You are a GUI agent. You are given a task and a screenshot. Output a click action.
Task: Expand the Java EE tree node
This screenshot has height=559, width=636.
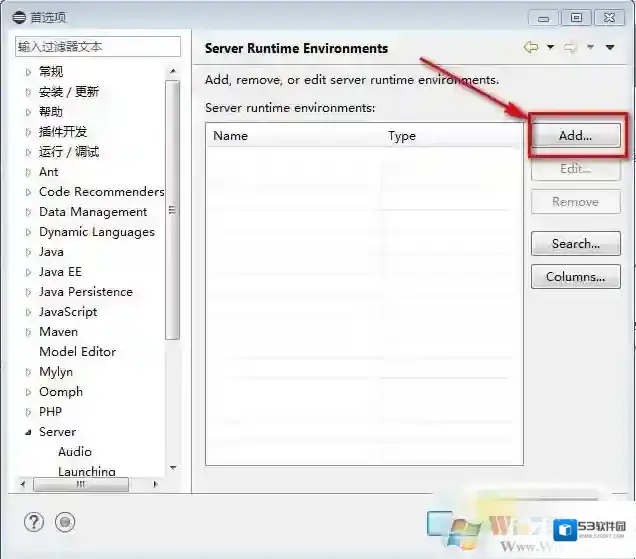pos(28,272)
